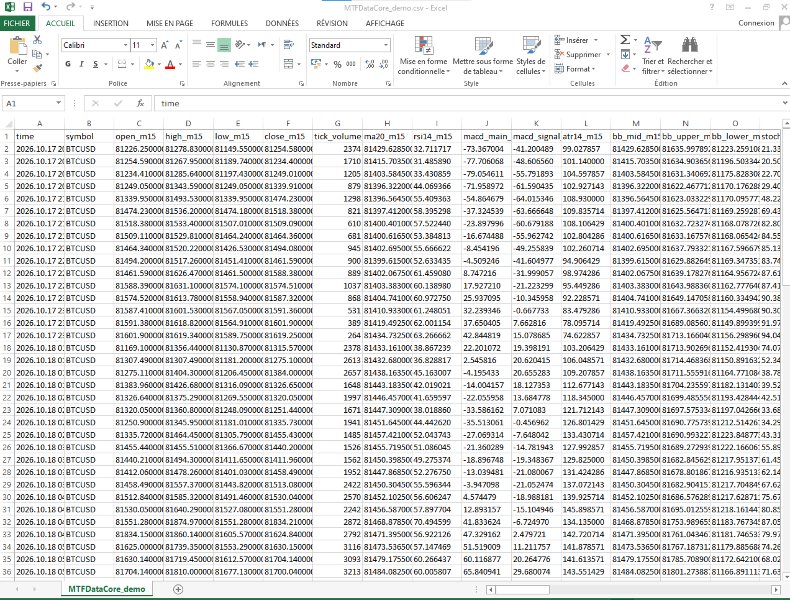Decrease font size with small A icon

(x=178, y=45)
